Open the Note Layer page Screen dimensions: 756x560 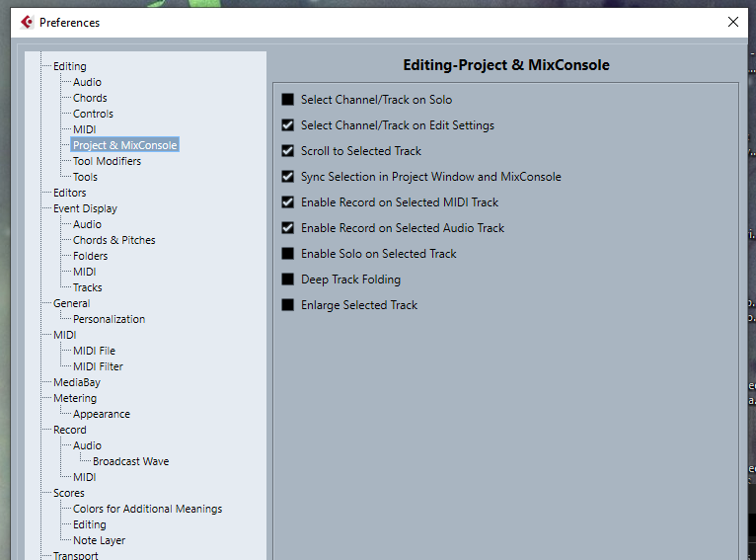tap(99, 540)
